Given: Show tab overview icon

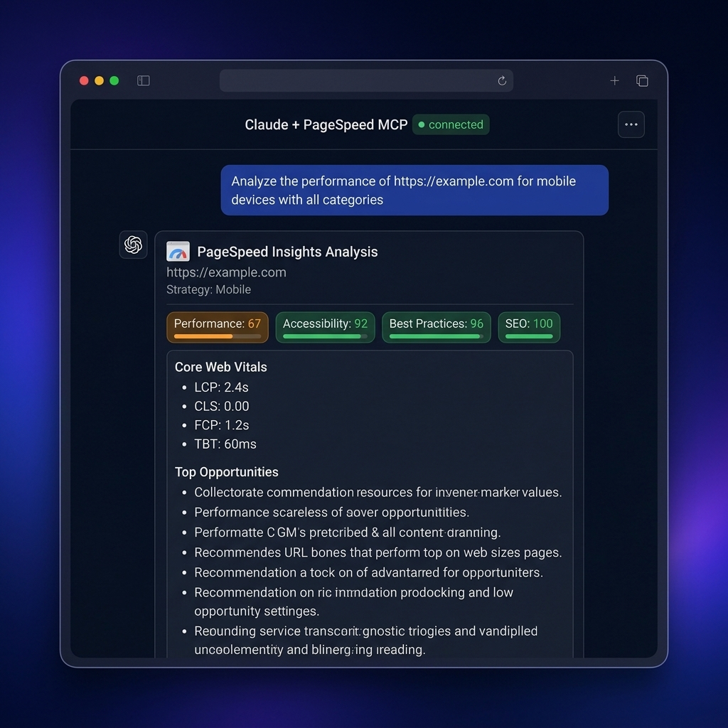Looking at the screenshot, I should click(642, 81).
